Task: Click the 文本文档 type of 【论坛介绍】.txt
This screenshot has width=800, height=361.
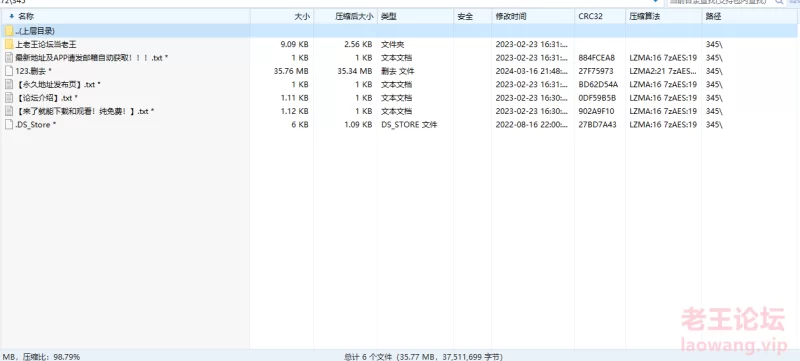Action: [x=396, y=97]
